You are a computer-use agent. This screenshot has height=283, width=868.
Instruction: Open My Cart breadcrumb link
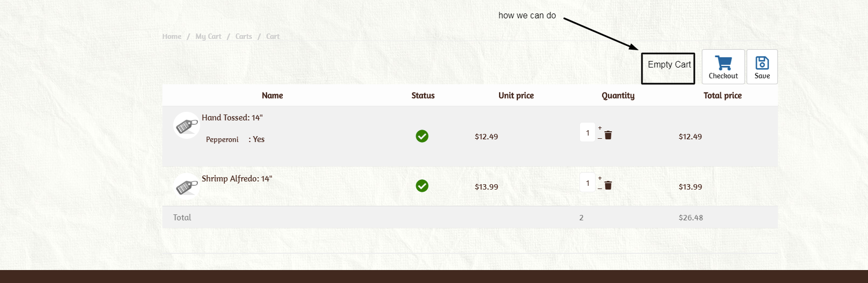click(x=208, y=37)
